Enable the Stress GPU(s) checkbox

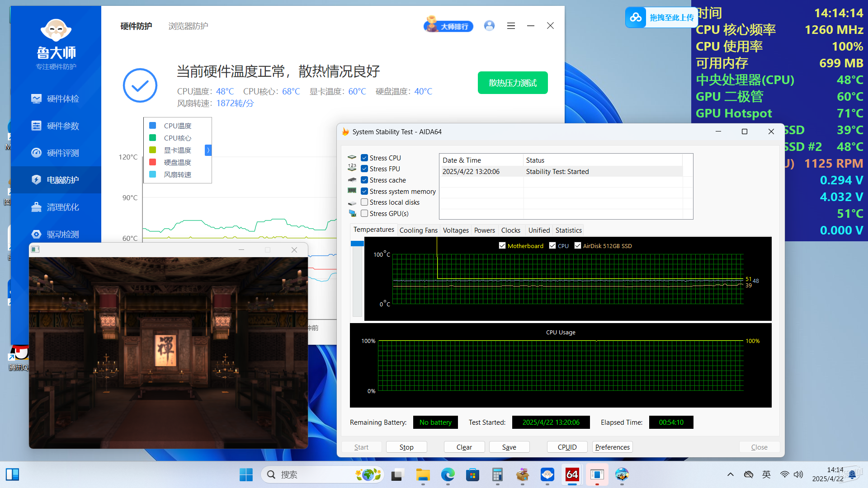click(364, 213)
